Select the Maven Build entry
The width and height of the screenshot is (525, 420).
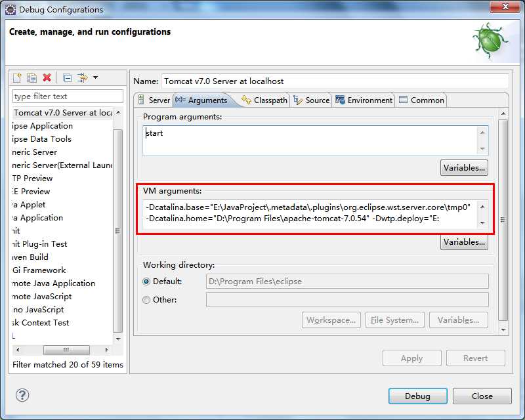30,257
